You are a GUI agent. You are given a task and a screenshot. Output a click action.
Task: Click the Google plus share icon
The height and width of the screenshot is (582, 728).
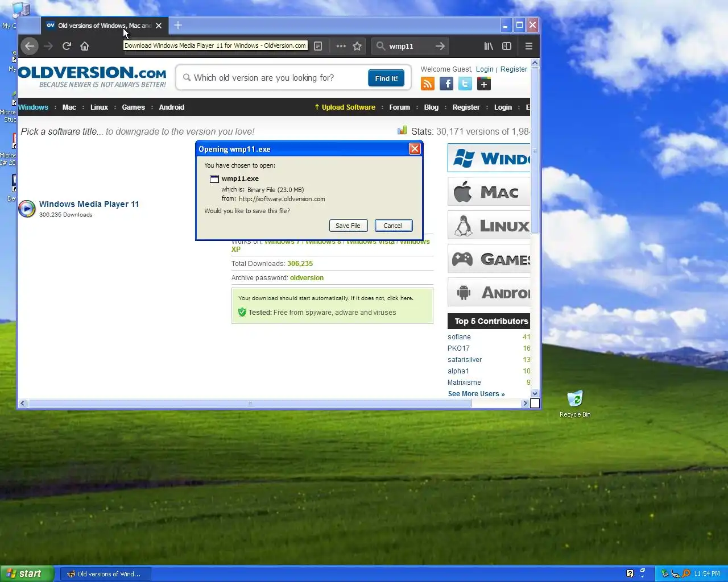coord(484,84)
